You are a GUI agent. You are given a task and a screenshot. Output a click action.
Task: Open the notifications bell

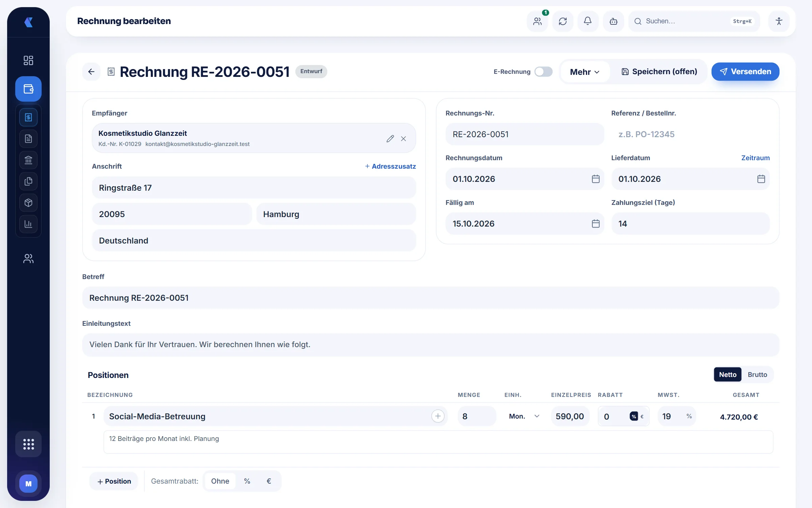click(588, 21)
